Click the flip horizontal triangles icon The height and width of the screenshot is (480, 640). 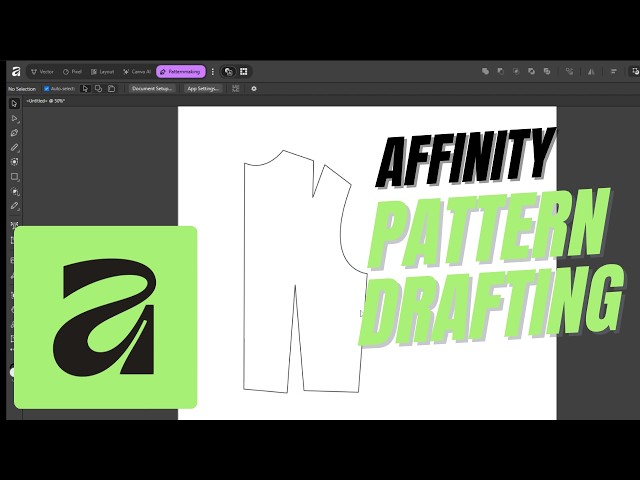[591, 71]
